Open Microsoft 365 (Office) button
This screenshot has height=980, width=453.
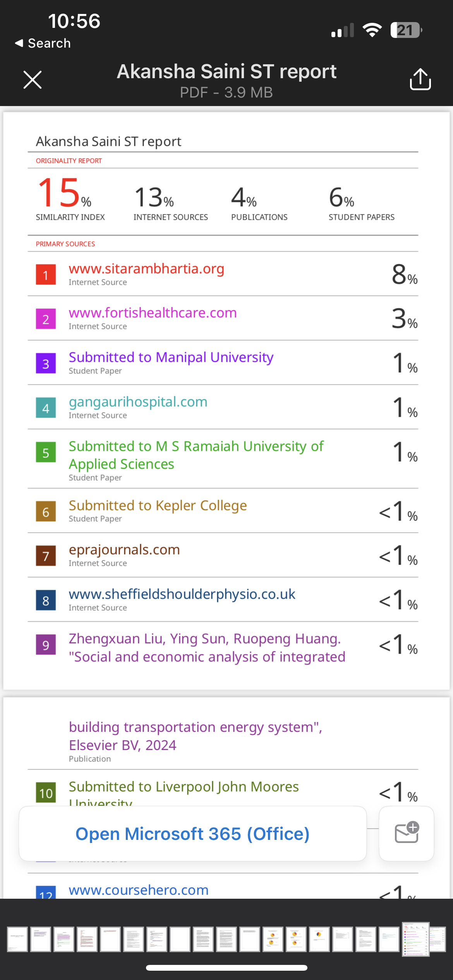click(x=193, y=834)
